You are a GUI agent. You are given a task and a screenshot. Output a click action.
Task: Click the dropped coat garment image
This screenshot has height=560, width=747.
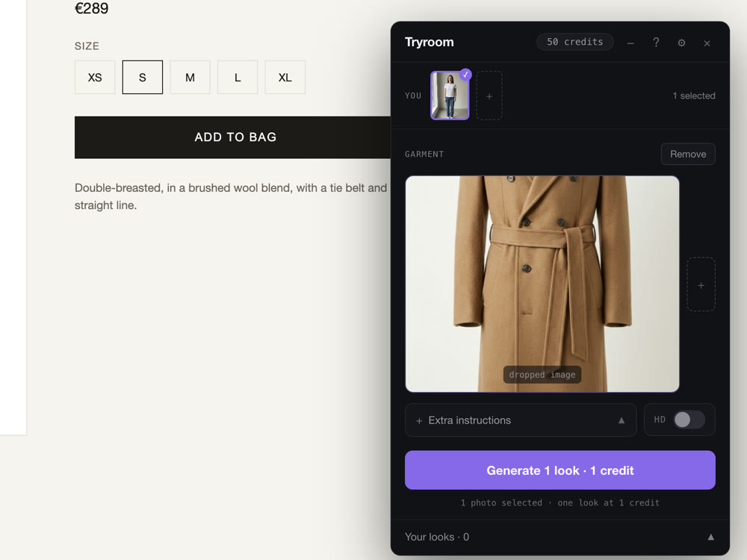[x=542, y=284]
